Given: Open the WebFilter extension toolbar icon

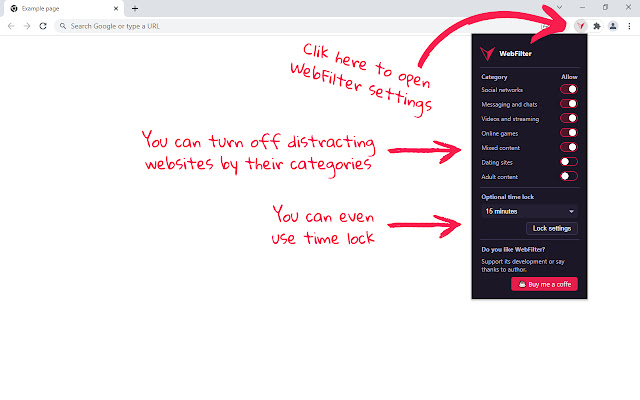Looking at the screenshot, I should (x=580, y=26).
